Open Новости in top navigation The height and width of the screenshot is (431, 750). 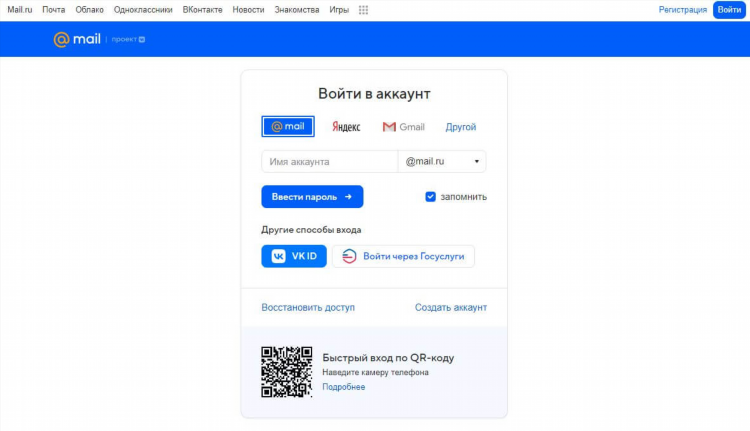(248, 10)
